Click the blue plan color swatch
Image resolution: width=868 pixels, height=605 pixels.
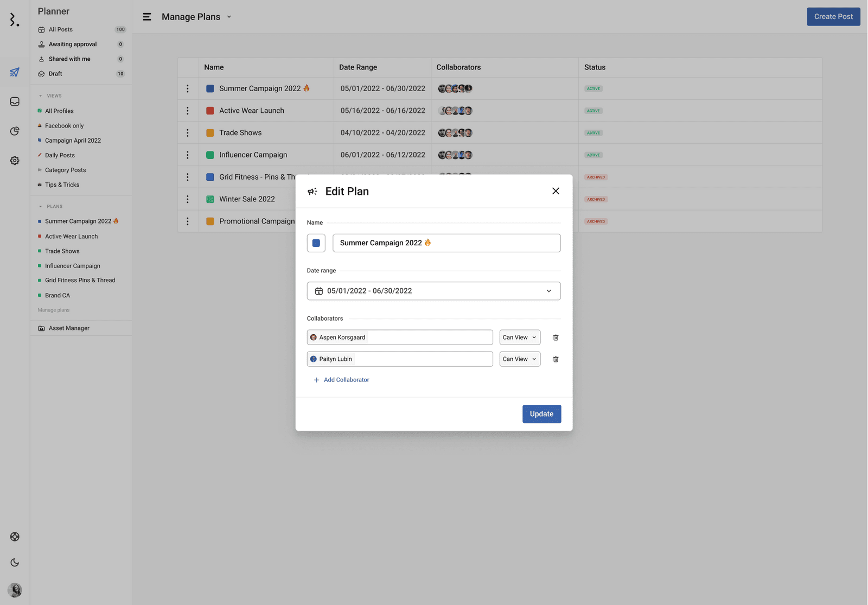pos(316,243)
